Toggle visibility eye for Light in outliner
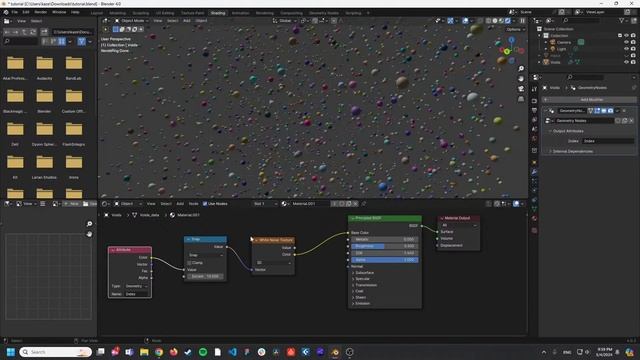Image resolution: width=640 pixels, height=360 pixels. (627, 49)
